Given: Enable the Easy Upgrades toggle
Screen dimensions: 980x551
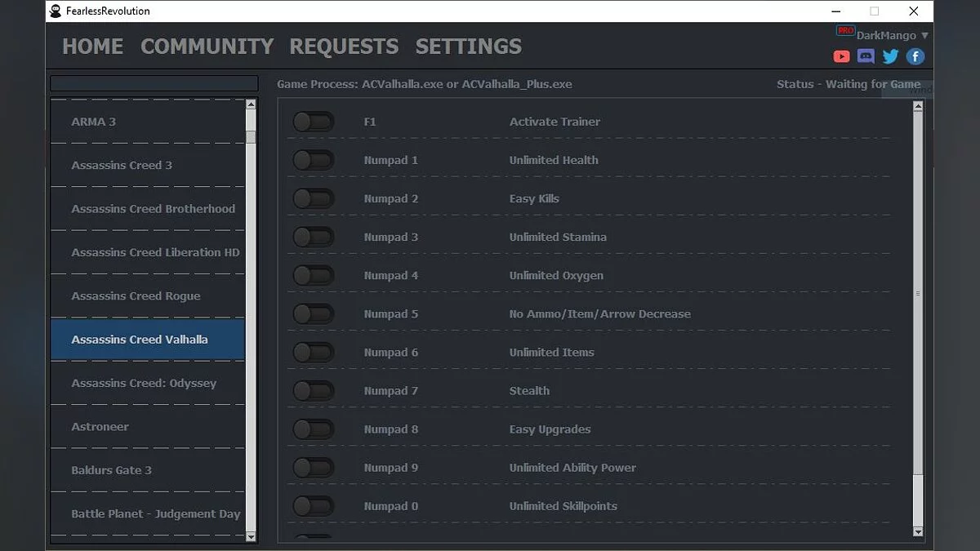Looking at the screenshot, I should click(314, 429).
